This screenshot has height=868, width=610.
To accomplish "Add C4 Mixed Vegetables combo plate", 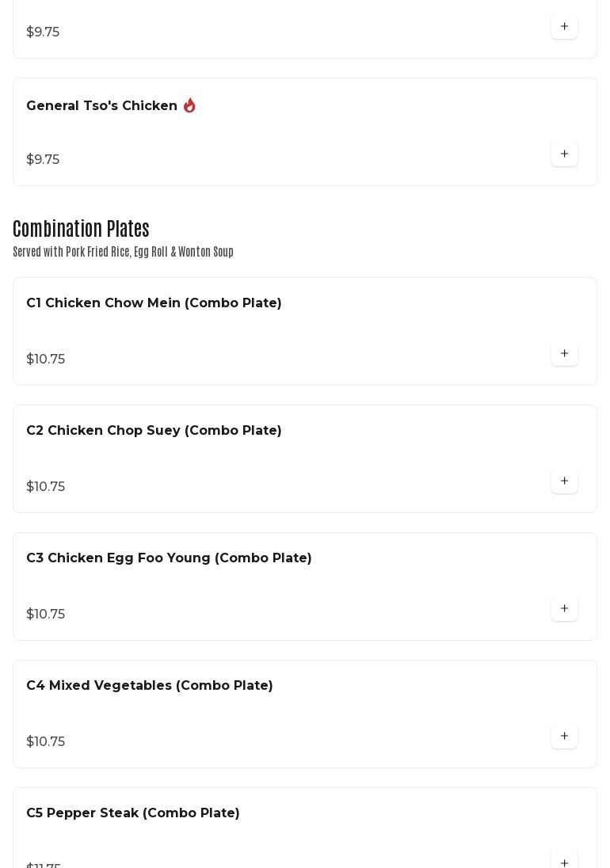I will (x=564, y=736).
